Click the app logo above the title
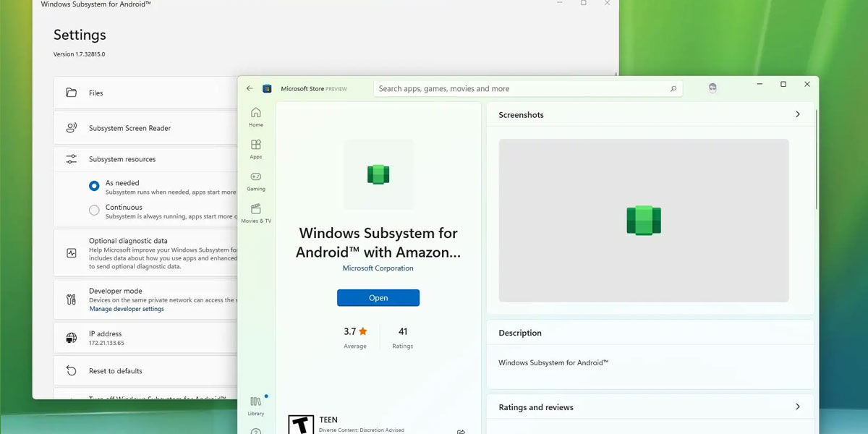Viewport: 868px width, 434px height. pos(378,174)
